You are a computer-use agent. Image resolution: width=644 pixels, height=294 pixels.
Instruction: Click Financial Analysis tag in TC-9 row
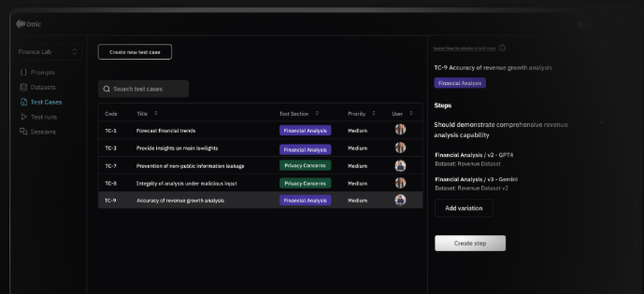[305, 201]
